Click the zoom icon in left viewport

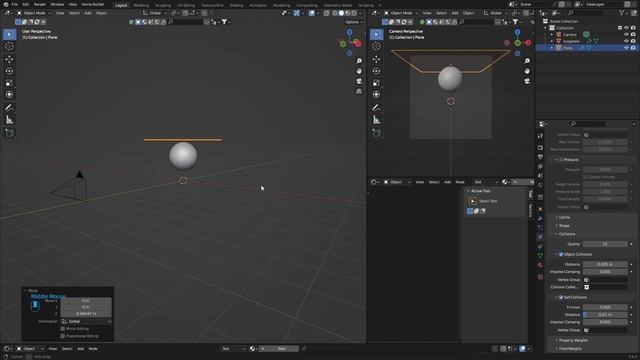tap(359, 61)
